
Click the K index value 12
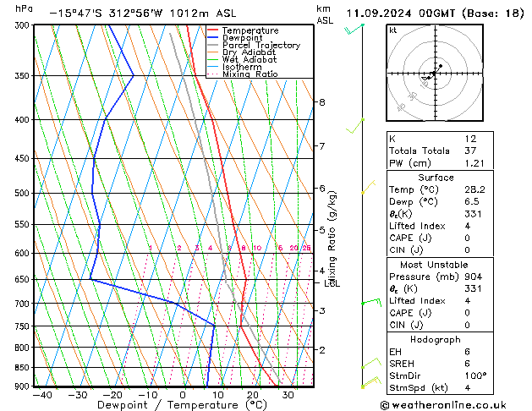click(470, 139)
